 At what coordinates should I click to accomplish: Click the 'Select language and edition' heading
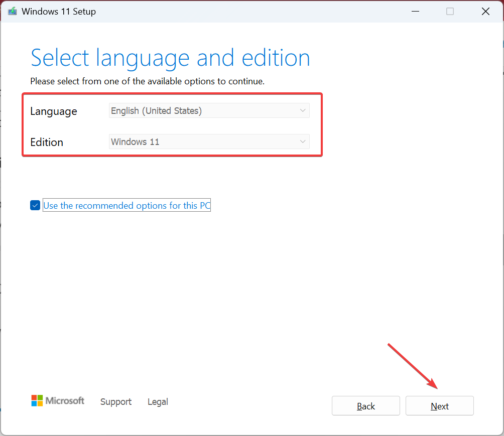pos(170,58)
